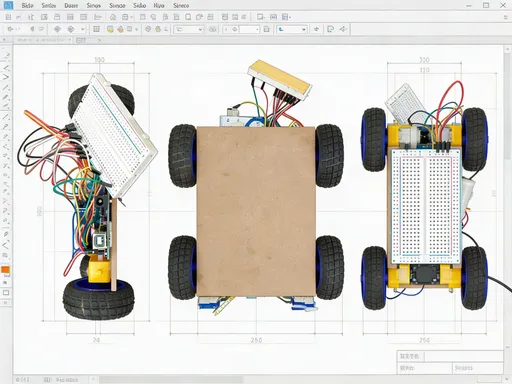Open the "Bido" menu
Screen dimensions: 512x384
27,5
